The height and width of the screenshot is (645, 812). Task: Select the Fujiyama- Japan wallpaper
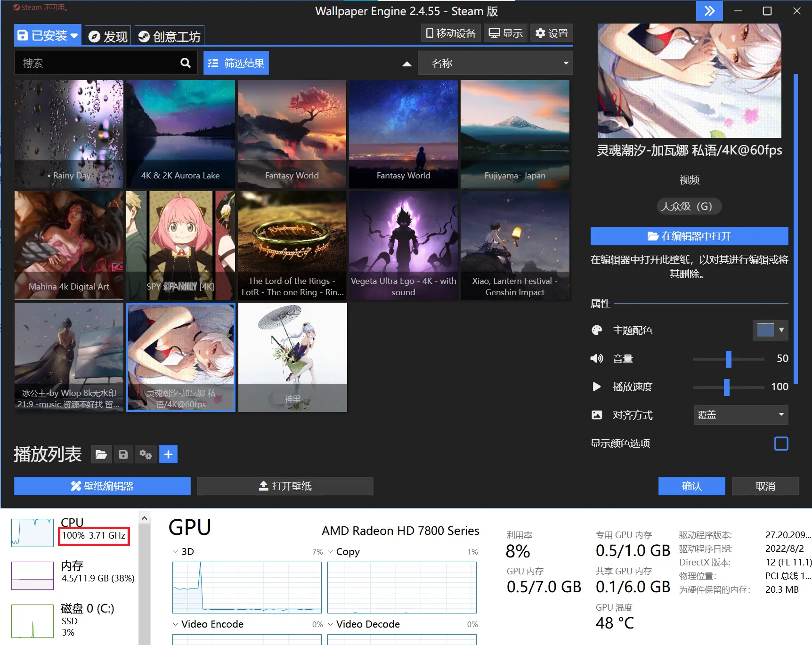point(515,134)
